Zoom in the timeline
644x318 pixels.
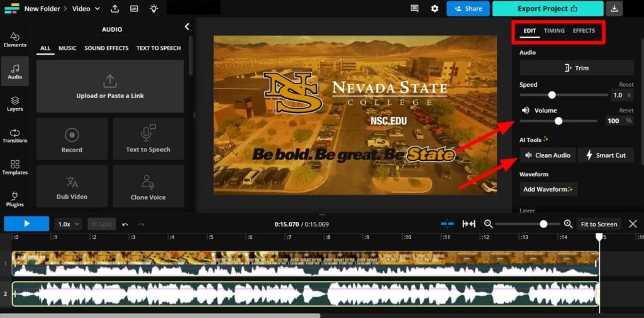pos(568,224)
